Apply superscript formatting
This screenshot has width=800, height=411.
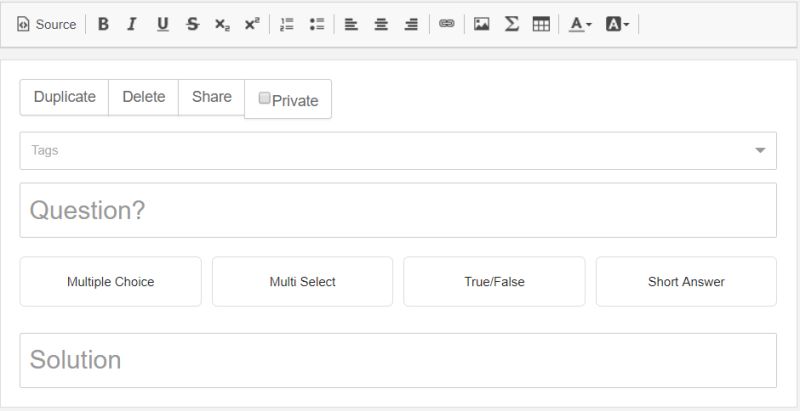pyautogui.click(x=252, y=24)
